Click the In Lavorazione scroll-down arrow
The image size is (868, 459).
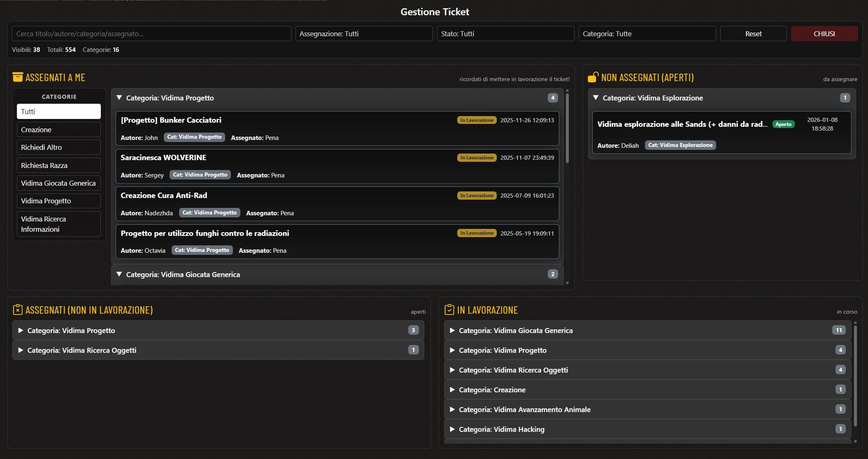[855, 441]
